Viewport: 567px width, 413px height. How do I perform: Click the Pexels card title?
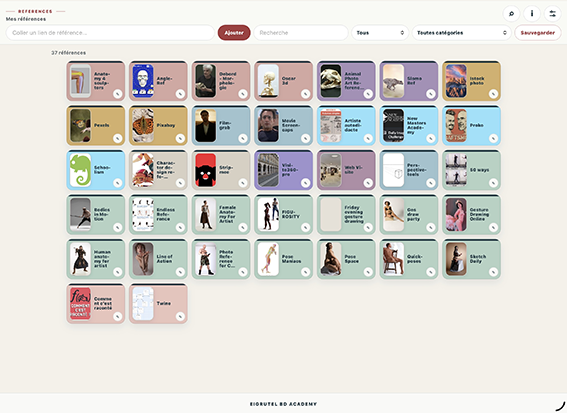[102, 125]
